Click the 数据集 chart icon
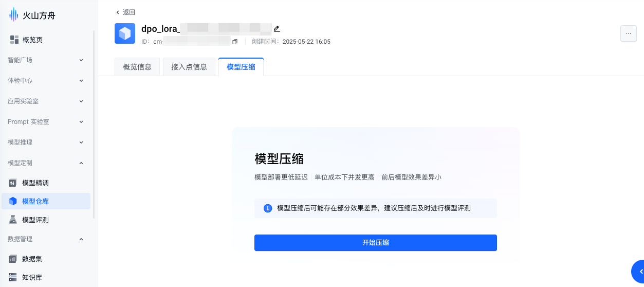 [13, 259]
